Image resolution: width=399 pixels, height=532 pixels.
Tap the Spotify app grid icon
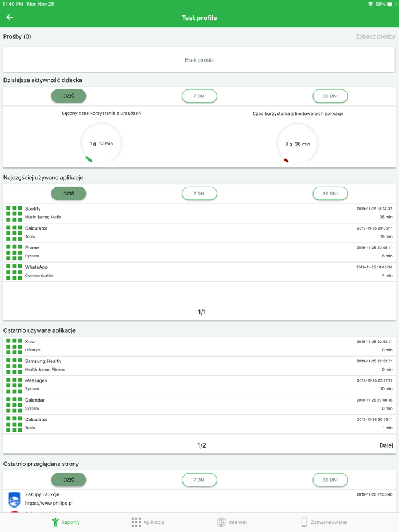(x=14, y=214)
